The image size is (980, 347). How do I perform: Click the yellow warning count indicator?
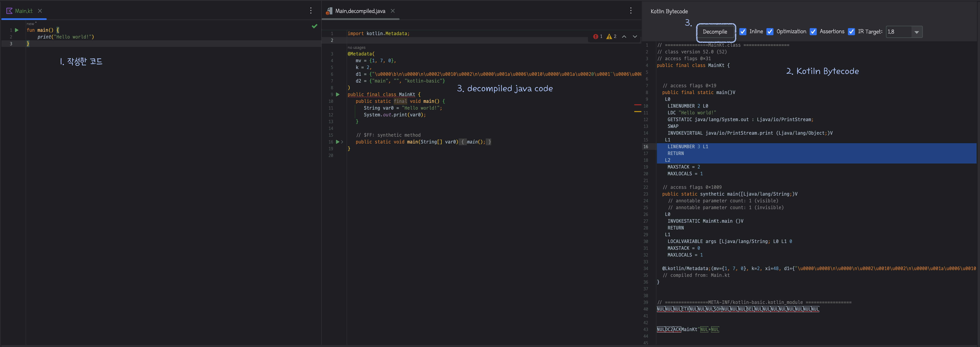tap(611, 37)
